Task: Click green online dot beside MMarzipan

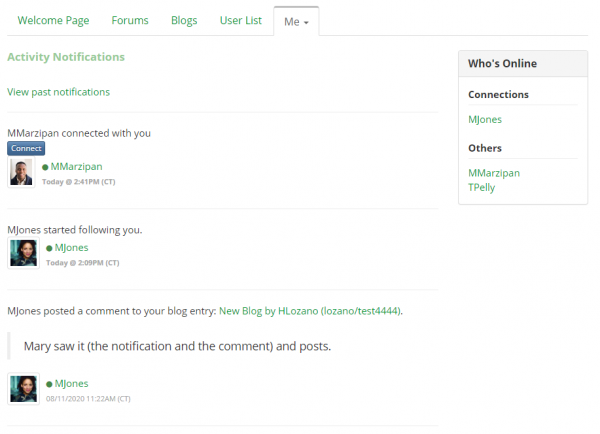Action: (45, 167)
